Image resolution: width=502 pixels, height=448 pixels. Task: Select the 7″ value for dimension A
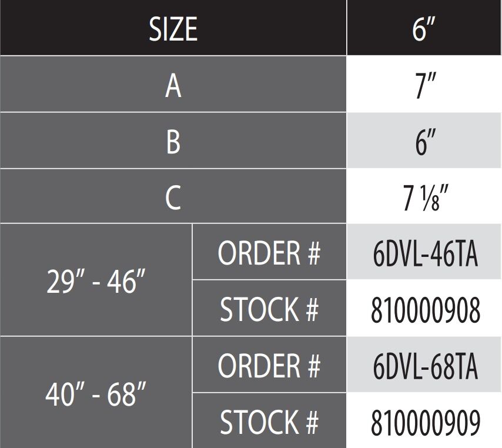click(424, 85)
